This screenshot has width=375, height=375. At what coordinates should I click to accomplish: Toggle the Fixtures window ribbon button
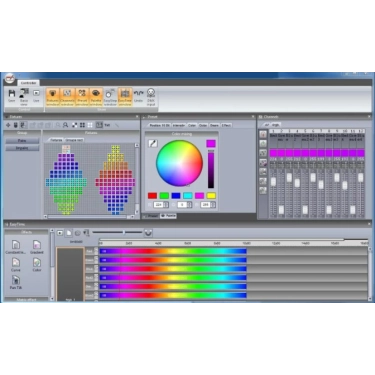click(x=52, y=97)
